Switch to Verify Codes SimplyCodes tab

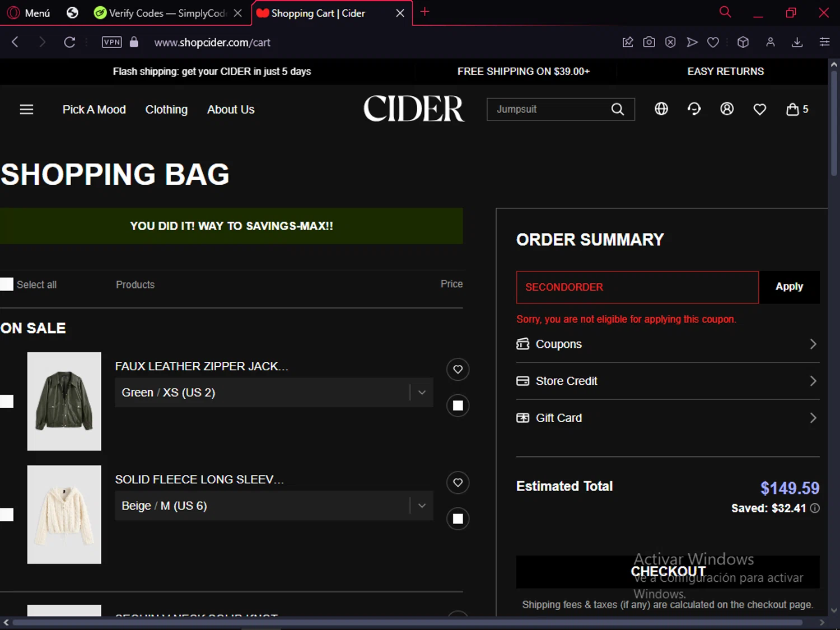pos(160,13)
